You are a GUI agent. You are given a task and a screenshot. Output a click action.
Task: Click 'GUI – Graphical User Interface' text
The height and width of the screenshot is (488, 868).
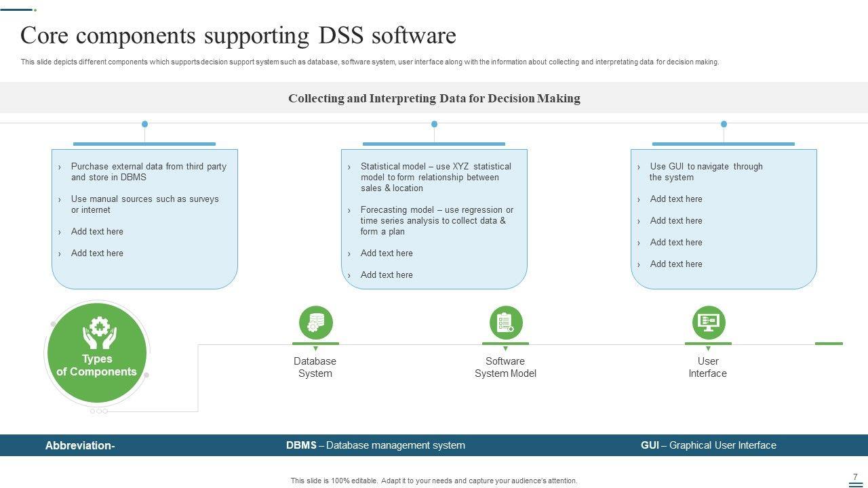(x=708, y=445)
